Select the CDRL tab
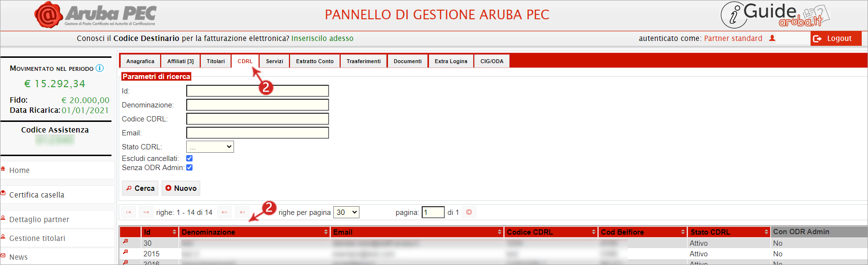This screenshot has width=868, height=265. click(245, 61)
